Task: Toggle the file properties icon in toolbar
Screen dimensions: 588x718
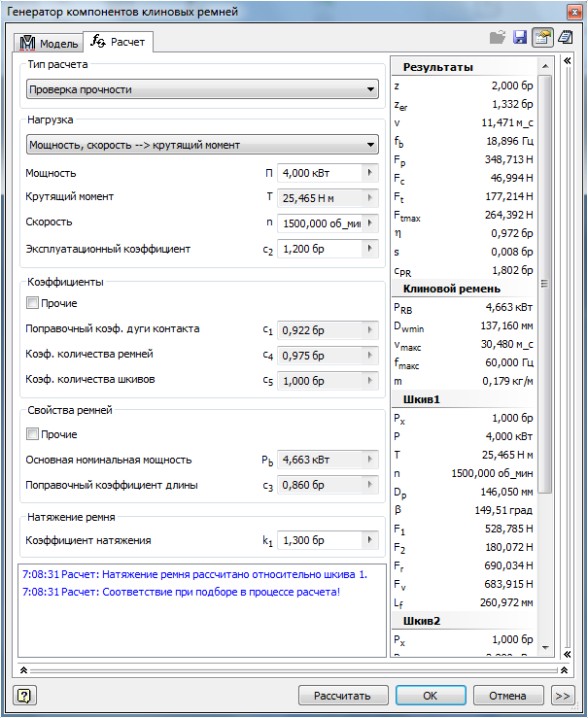Action: click(542, 37)
